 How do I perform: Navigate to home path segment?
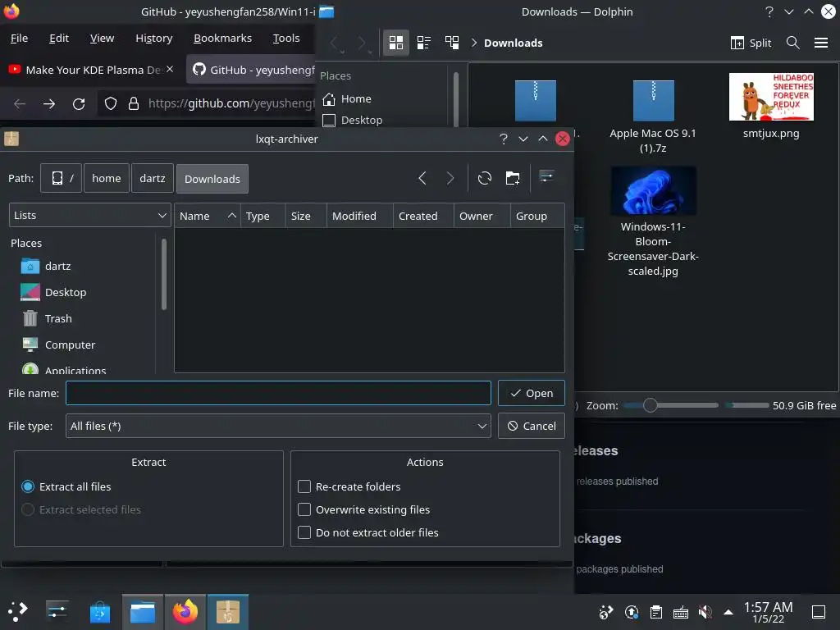click(x=107, y=178)
